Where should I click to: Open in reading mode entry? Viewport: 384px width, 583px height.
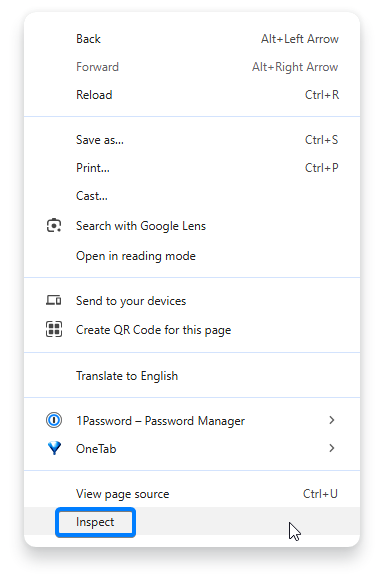click(192, 256)
